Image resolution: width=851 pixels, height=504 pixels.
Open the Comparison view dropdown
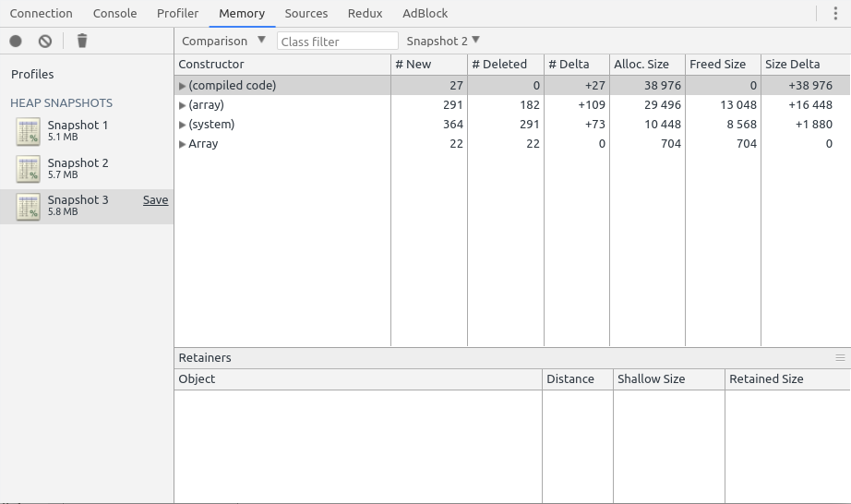223,41
